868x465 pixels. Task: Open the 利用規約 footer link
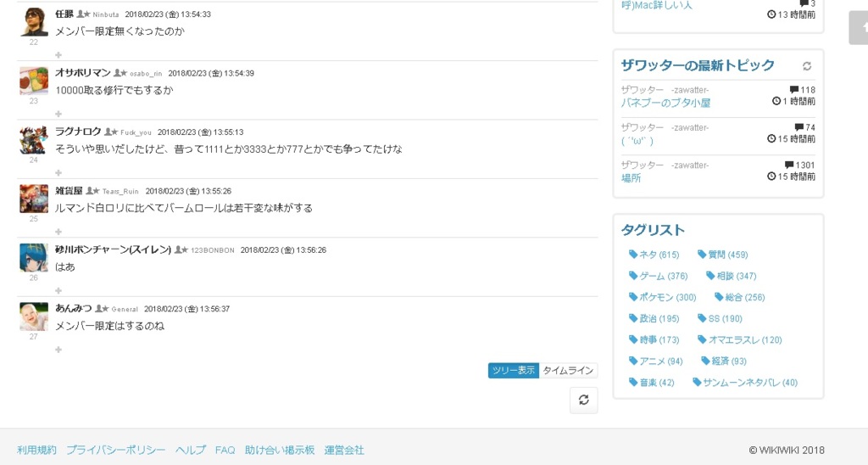click(x=36, y=450)
